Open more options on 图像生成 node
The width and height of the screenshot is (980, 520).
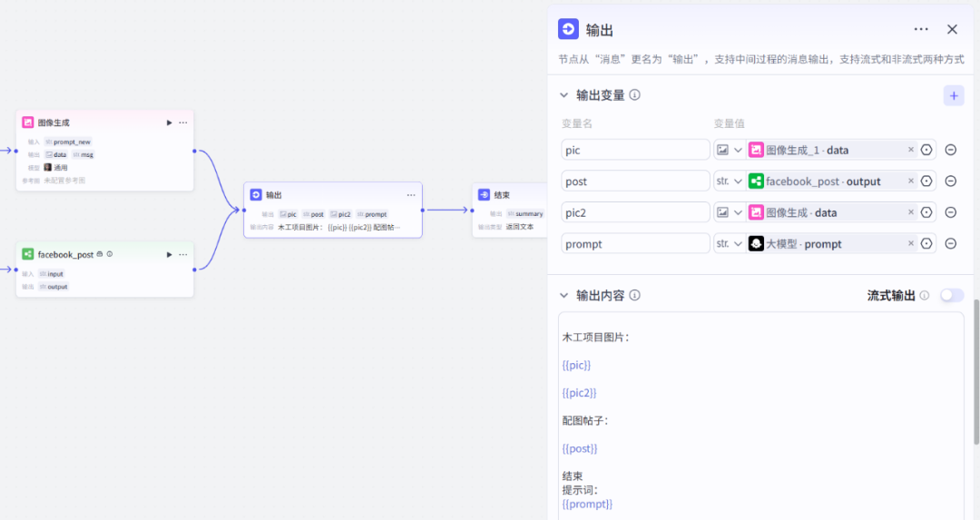tap(183, 123)
